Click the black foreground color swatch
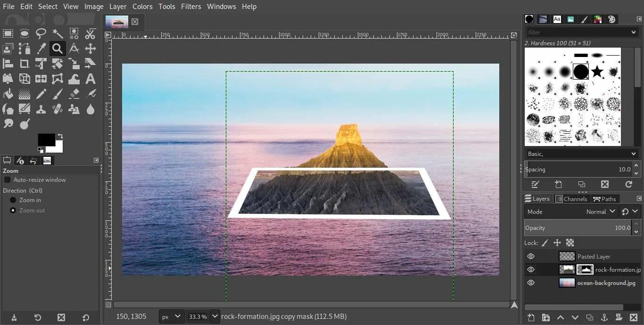The height and width of the screenshot is (325, 644). click(x=45, y=139)
